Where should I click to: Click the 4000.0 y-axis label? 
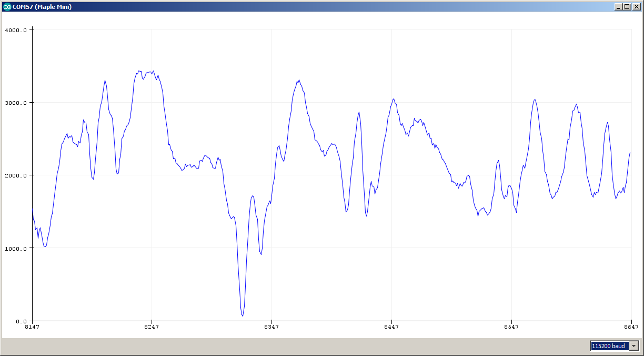click(x=16, y=30)
